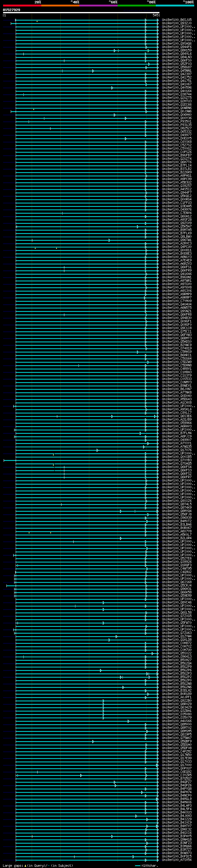The width and height of the screenshot is (197, 868).
Task: Select the UniRef100_Q06H40 label
Action: tap(177, 115)
